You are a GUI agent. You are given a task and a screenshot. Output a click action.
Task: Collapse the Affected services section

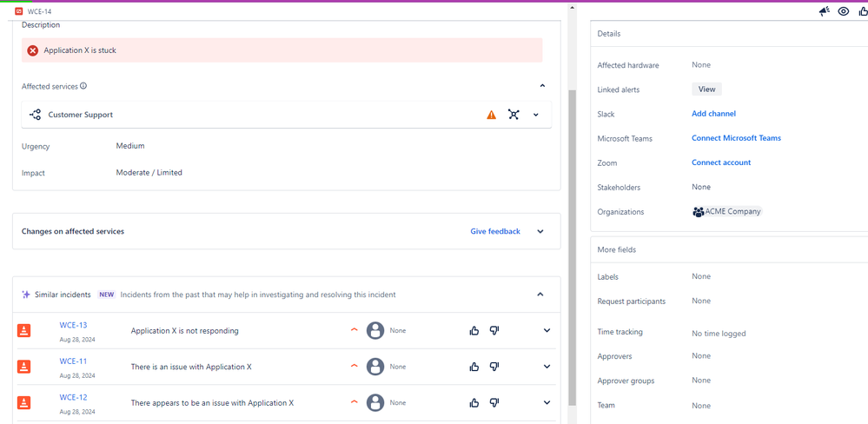point(542,85)
